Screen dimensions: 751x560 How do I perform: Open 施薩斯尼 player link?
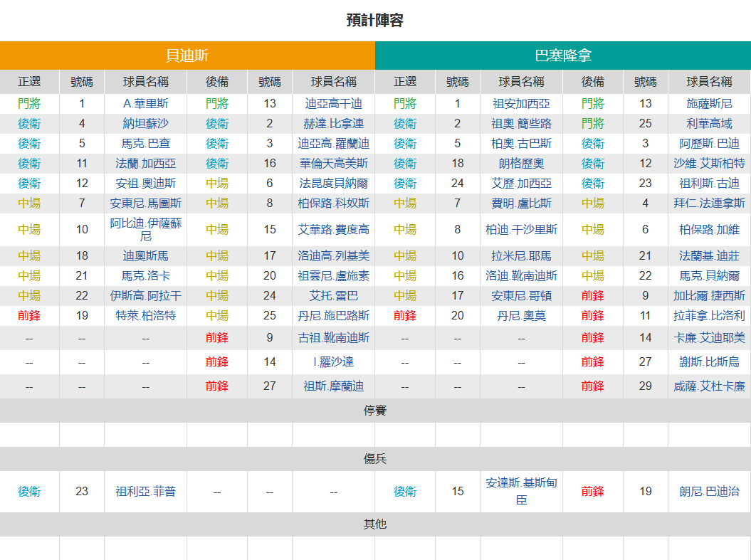coord(709,104)
